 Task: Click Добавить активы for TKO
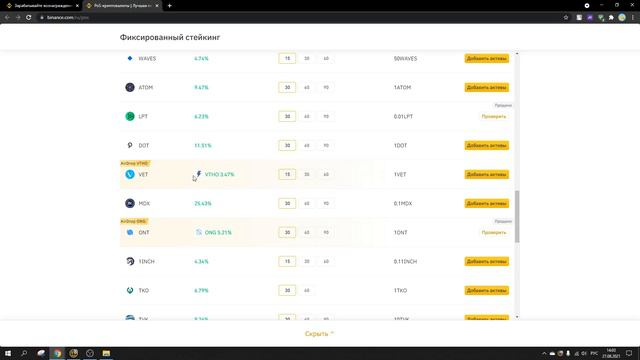pos(487,290)
